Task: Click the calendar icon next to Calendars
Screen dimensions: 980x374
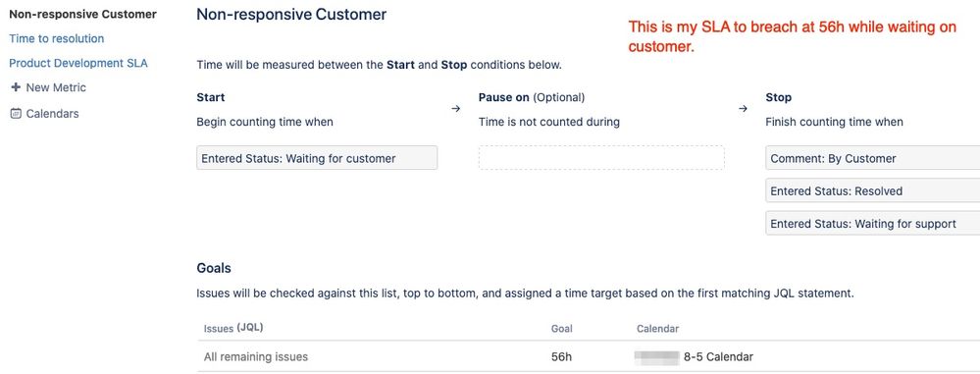Action: tap(16, 114)
